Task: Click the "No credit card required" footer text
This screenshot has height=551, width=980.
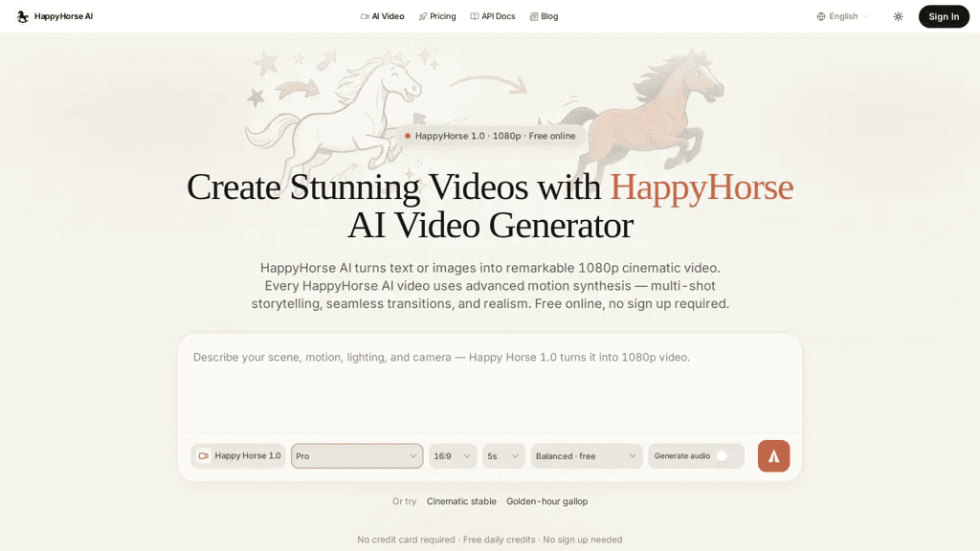Action: click(x=406, y=540)
